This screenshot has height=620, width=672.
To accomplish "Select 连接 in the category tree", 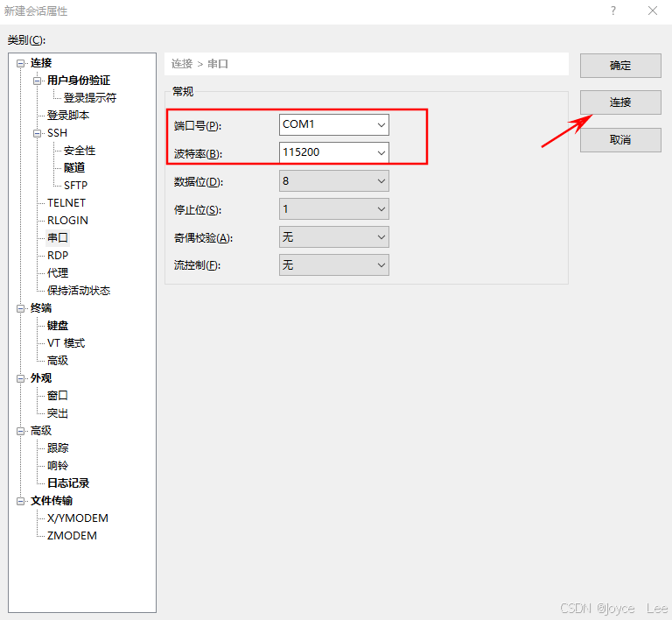I will [x=41, y=63].
